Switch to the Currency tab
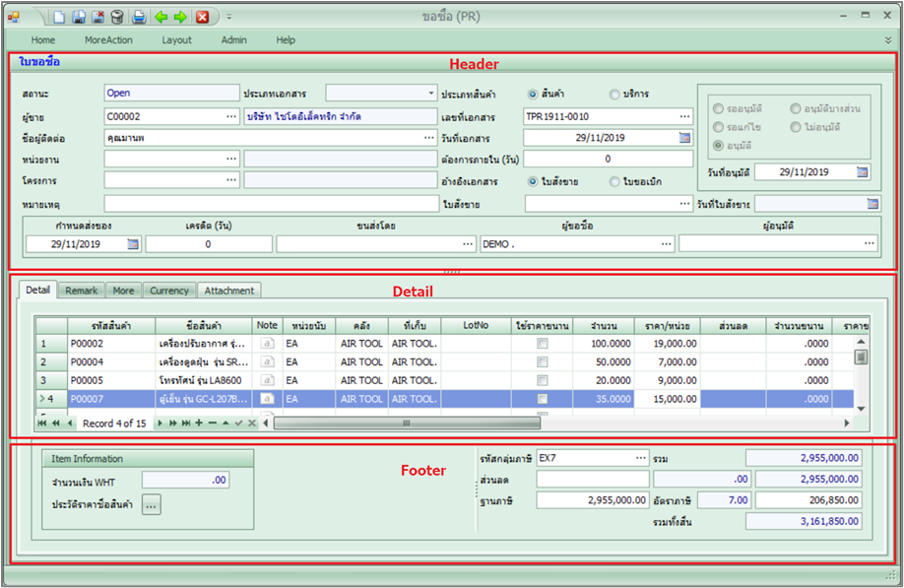904x588 pixels. pyautogui.click(x=169, y=291)
